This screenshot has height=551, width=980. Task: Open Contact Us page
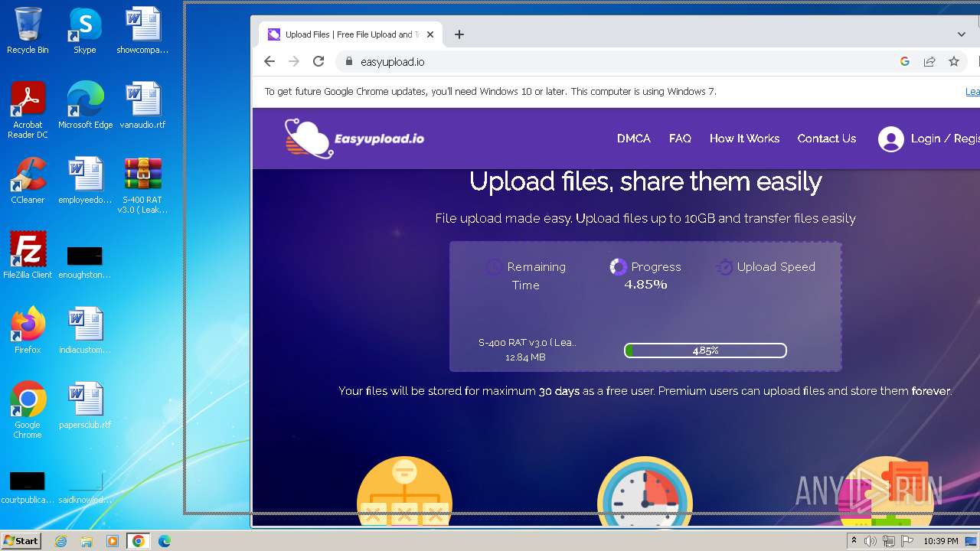(x=827, y=139)
